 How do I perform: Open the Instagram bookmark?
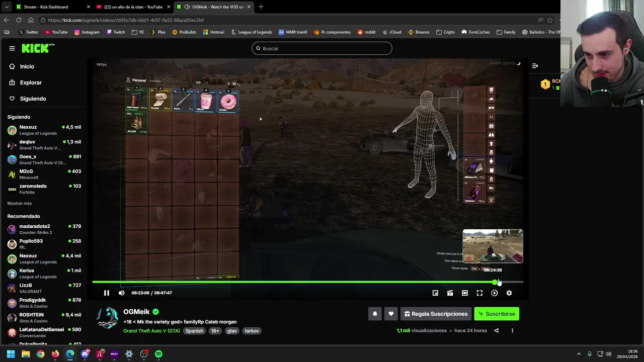[x=87, y=32]
